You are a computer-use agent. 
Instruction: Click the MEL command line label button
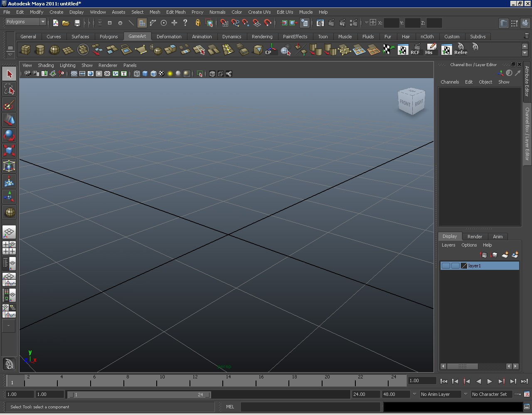(230, 407)
